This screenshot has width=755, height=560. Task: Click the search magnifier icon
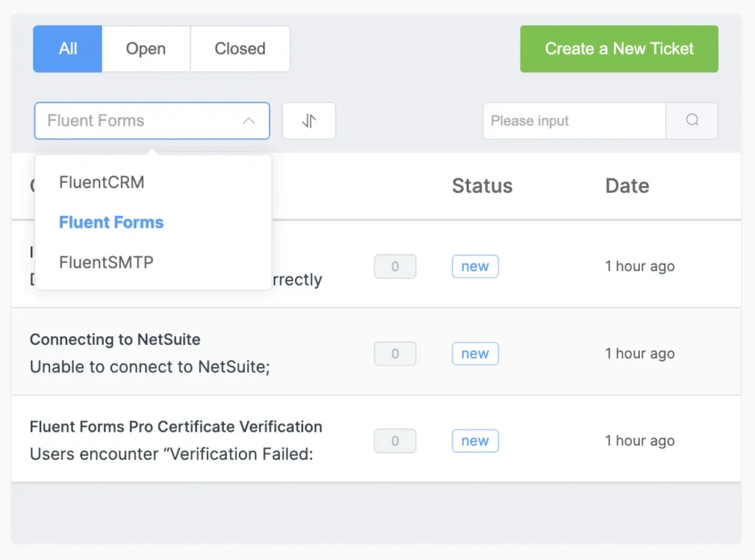coord(692,120)
